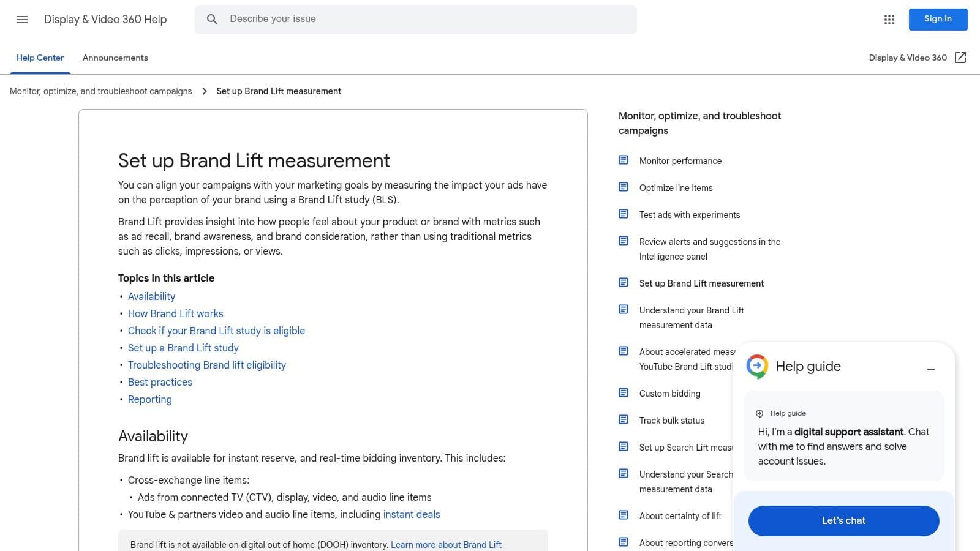Jump to Troubleshooting Brand lift eligibility
Image resolution: width=980 pixels, height=551 pixels.
[x=206, y=365]
